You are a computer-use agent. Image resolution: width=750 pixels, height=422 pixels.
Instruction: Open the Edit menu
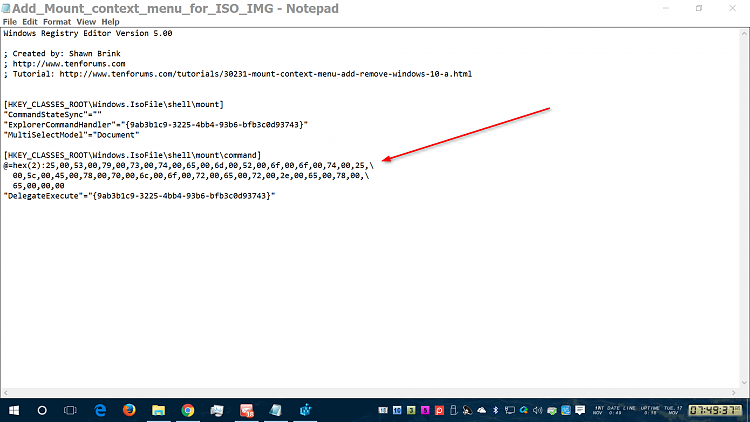pyautogui.click(x=30, y=22)
